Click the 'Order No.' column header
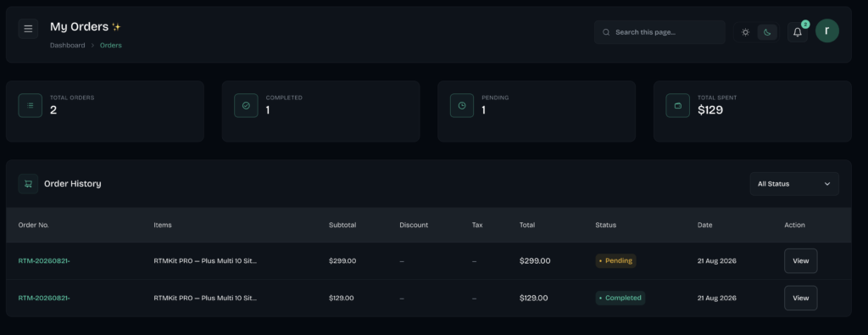 [33, 225]
